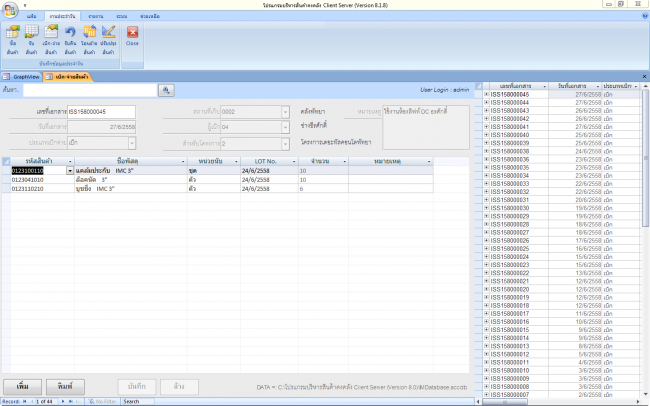Click the right list horizontal scrollbar
This screenshot has height=406, width=650.
[505, 402]
